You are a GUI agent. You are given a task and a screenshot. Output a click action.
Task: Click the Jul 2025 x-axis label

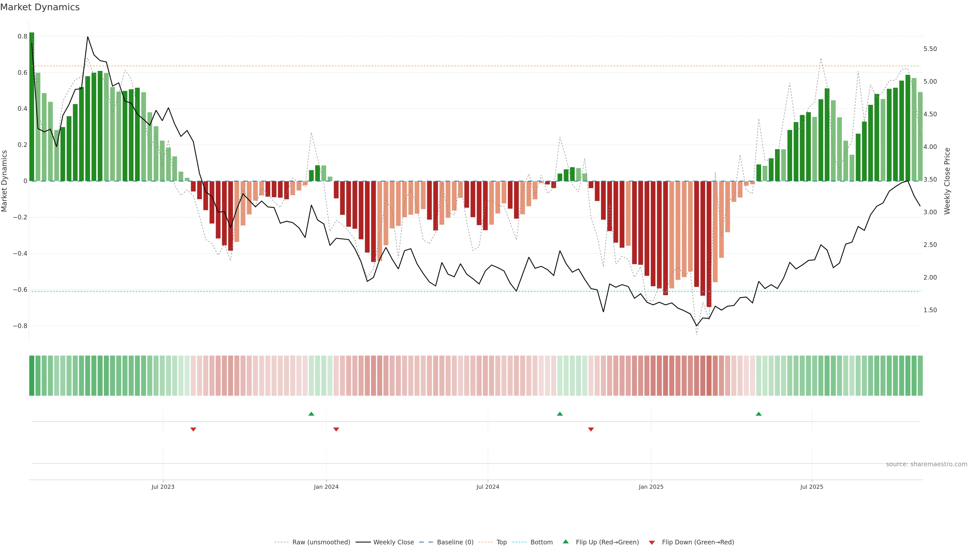click(812, 487)
